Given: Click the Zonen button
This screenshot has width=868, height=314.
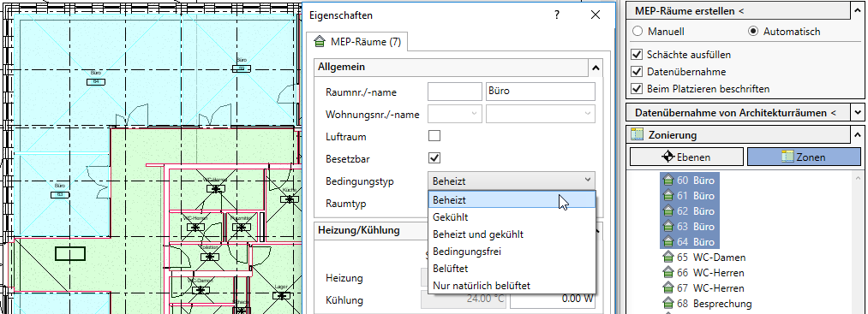Looking at the screenshot, I should pyautogui.click(x=804, y=157).
